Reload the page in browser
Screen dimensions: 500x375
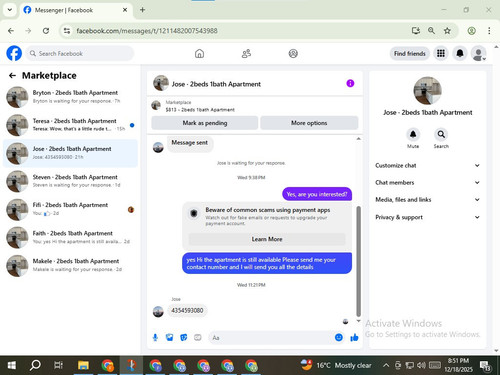pos(46,31)
